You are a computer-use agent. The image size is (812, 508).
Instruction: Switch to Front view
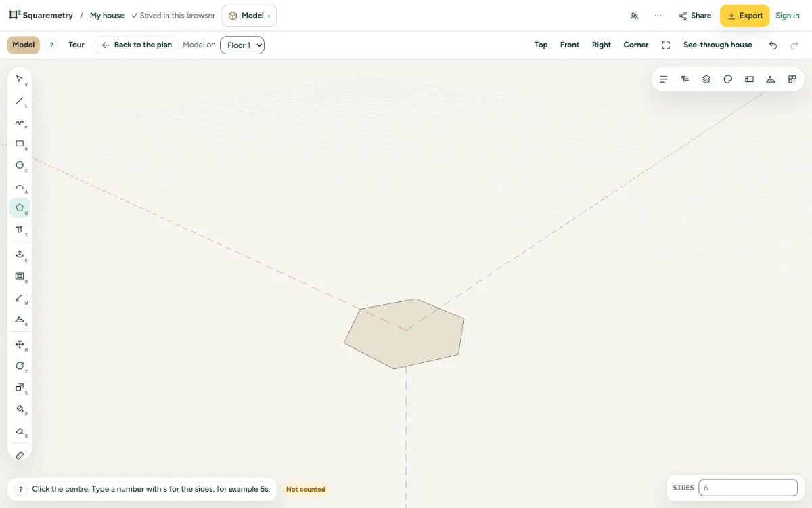(x=570, y=45)
